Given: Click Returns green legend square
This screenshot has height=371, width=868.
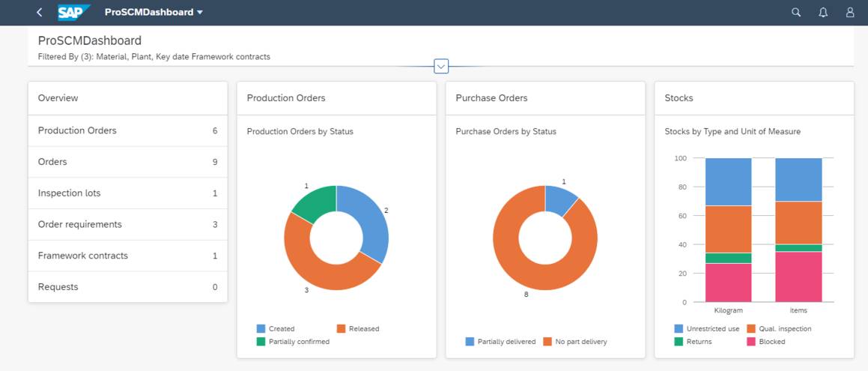Looking at the screenshot, I should (x=679, y=342).
